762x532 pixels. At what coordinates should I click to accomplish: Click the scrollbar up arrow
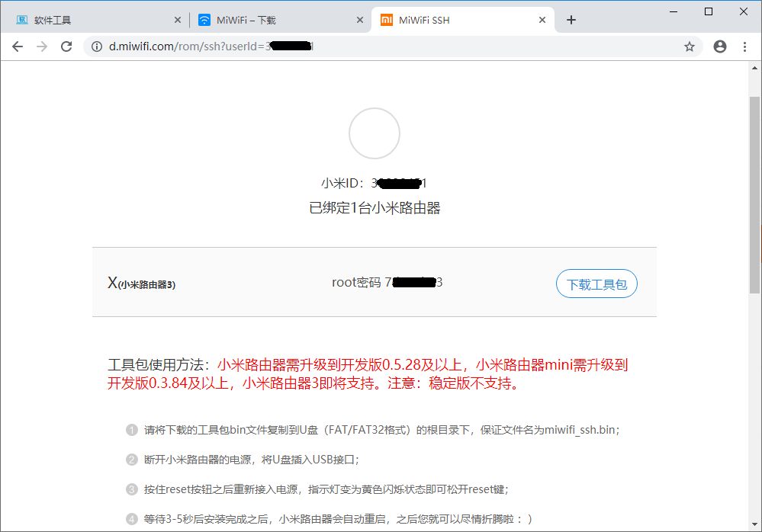754,68
